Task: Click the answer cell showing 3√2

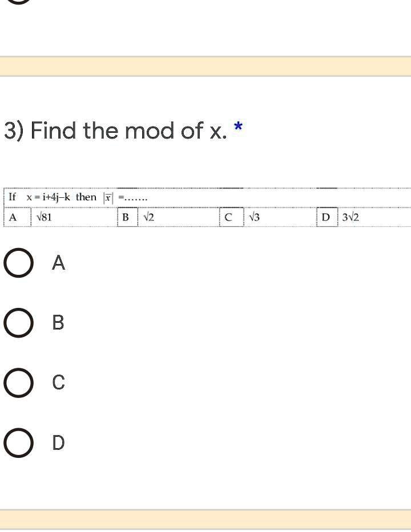Action: [350, 217]
